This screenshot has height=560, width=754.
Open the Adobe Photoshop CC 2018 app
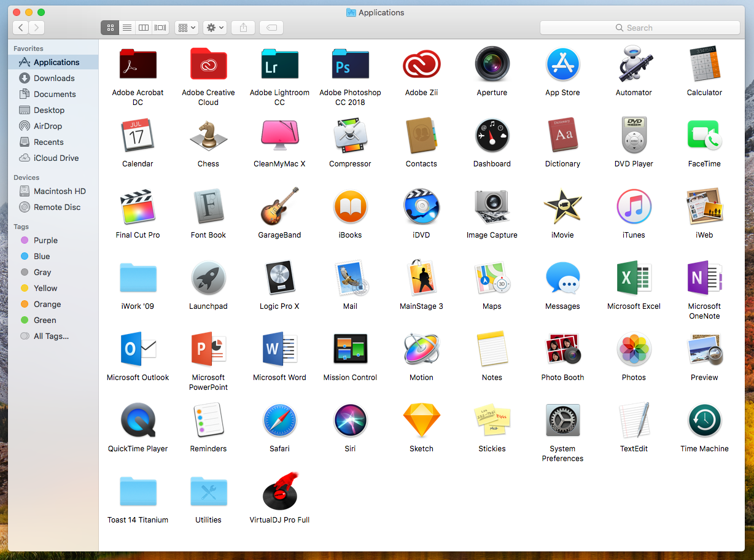click(350, 64)
